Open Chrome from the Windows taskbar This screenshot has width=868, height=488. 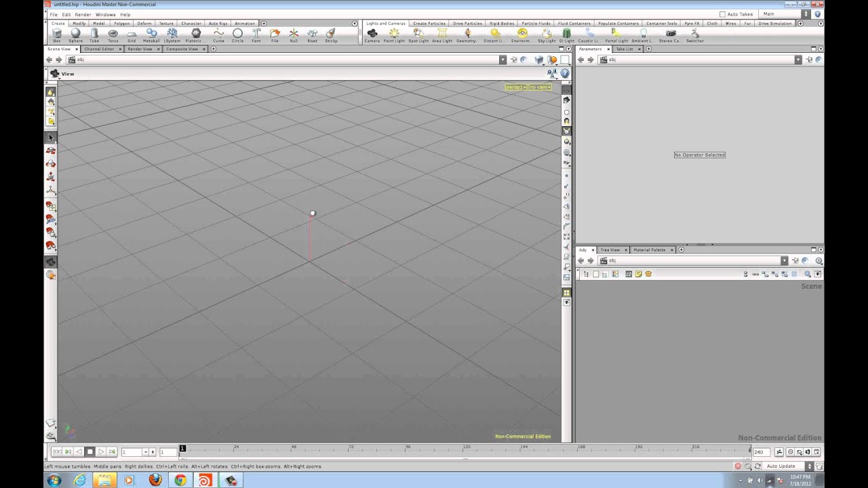(x=180, y=480)
